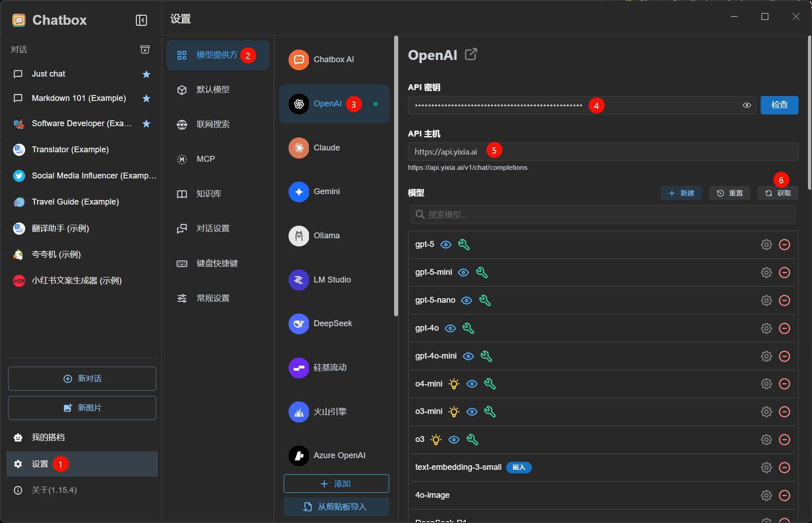Open the 默认模型 settings tab
This screenshot has width=812, height=523.
coord(218,90)
